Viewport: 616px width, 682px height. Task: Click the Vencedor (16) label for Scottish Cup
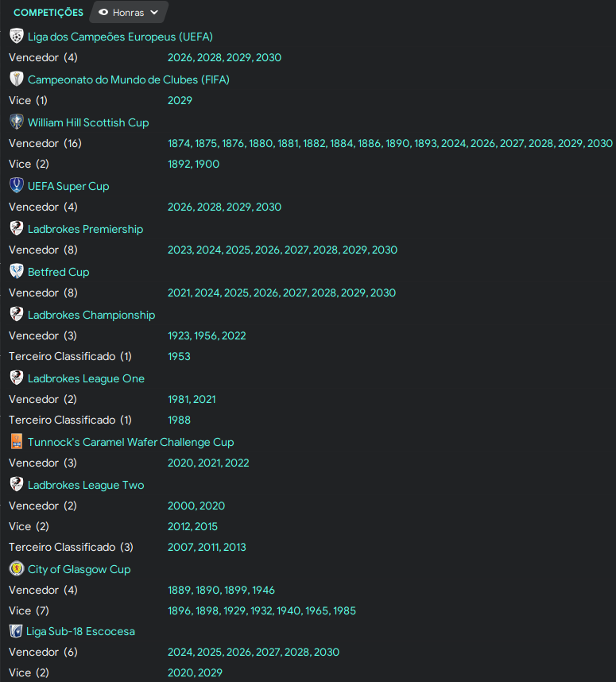tap(45, 143)
